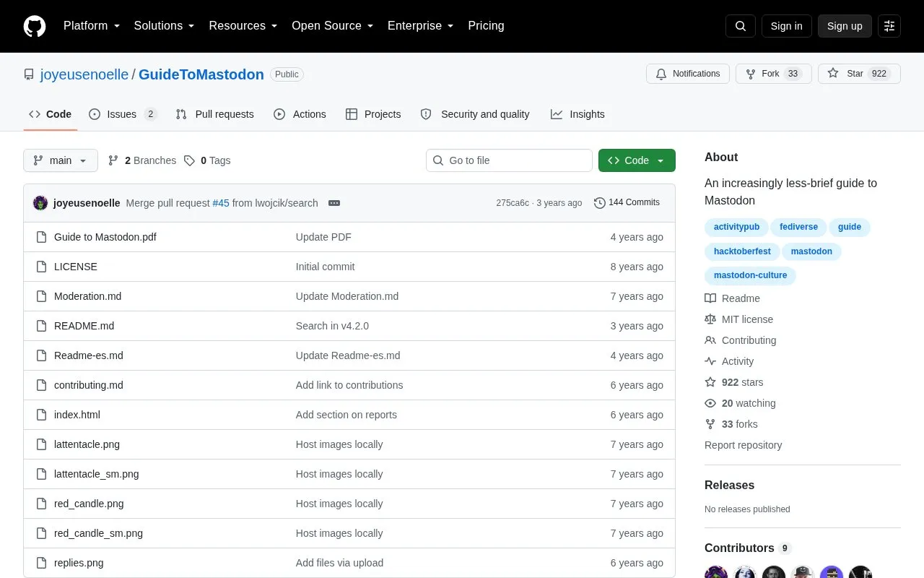Select the activitypub topic tag
The height and width of the screenshot is (578, 924).
coord(736,228)
